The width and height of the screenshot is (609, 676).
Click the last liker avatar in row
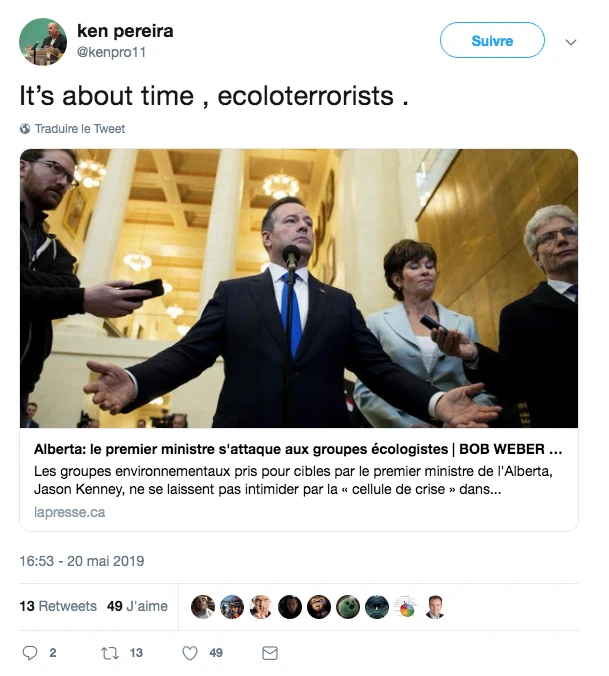tap(434, 607)
